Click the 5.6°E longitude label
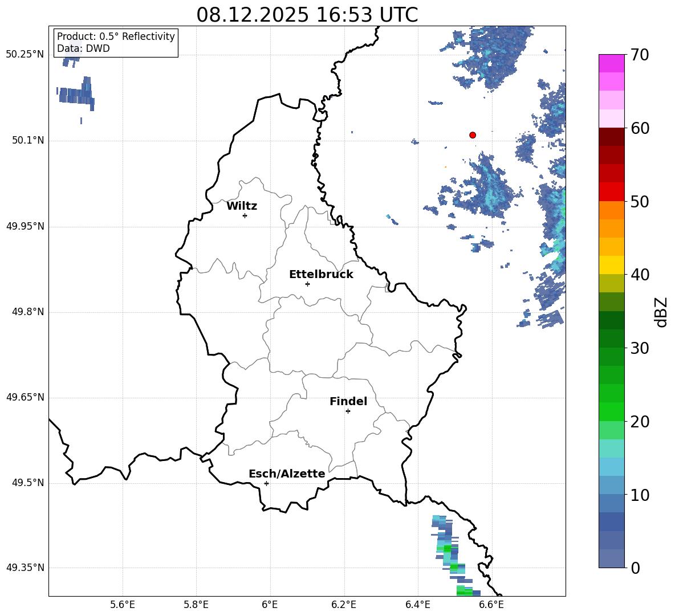The height and width of the screenshot is (616, 675). click(123, 605)
